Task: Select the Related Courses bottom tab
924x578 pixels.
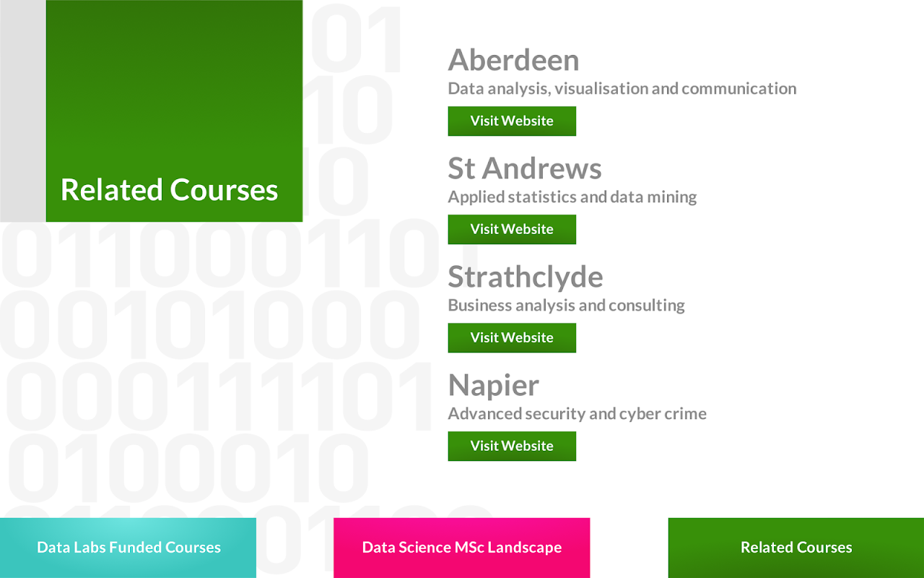Action: point(796,548)
